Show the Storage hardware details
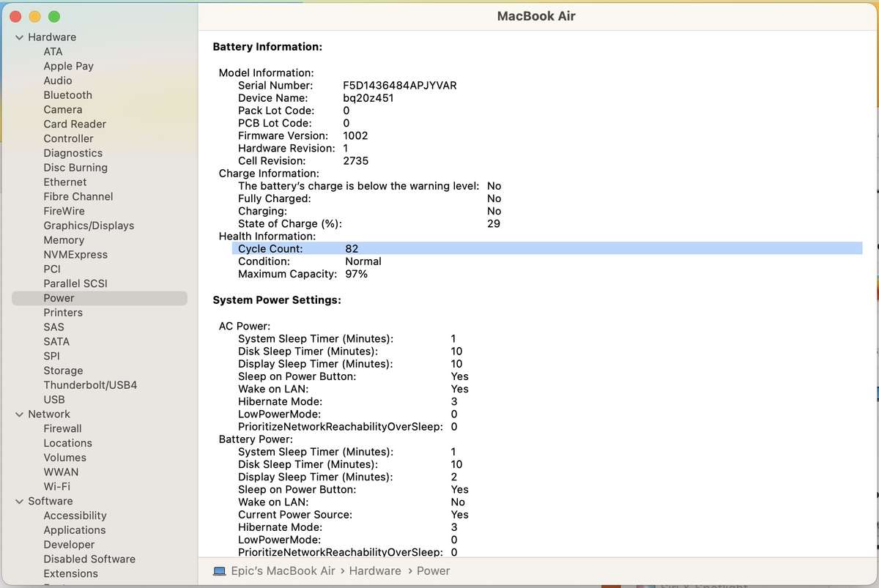 pyautogui.click(x=63, y=371)
